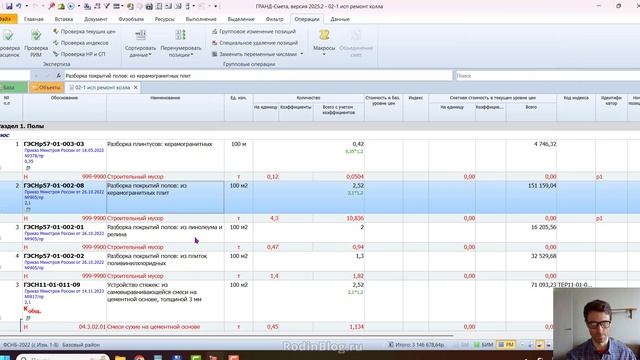The height and width of the screenshot is (360, 640).
Task: Save the estimate with the floppy icon
Action: 9,6
